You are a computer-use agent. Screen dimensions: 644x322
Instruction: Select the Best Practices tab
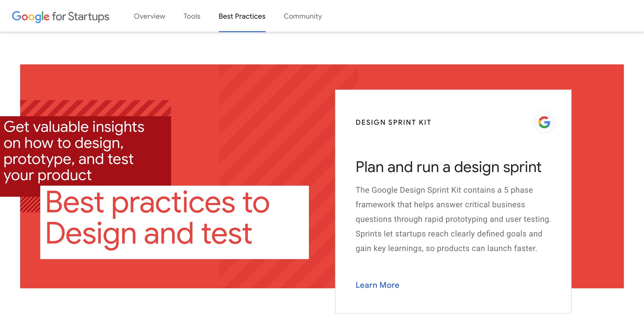pyautogui.click(x=242, y=16)
